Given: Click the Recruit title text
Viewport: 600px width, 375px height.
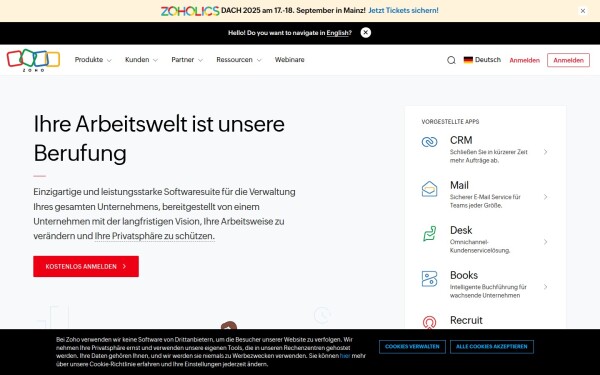Looking at the screenshot, I should 466,320.
